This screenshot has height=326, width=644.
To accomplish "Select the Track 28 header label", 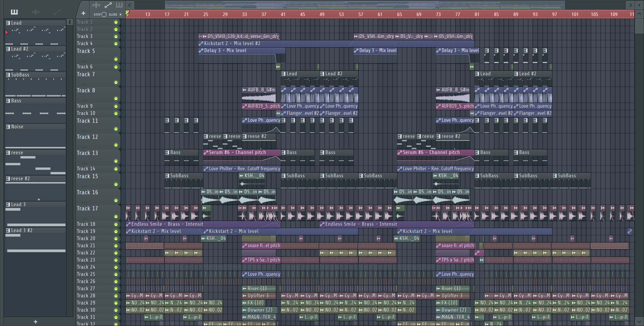I will point(86,296).
